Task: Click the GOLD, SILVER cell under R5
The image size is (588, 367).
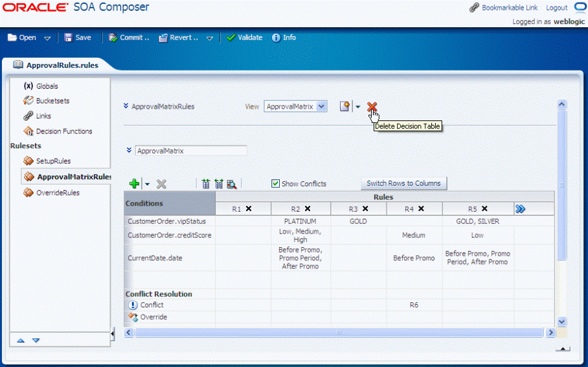Action: point(478,221)
